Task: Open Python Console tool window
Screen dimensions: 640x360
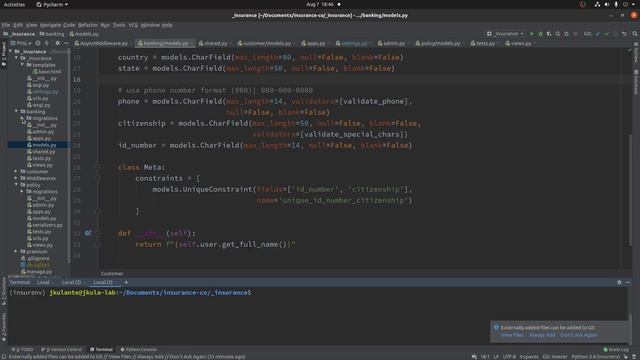Action: click(138, 349)
